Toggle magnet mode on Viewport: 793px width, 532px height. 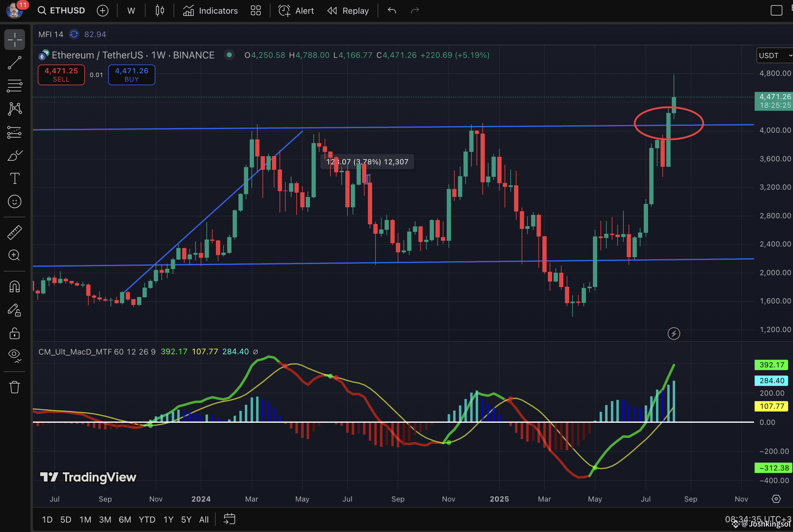click(x=15, y=287)
